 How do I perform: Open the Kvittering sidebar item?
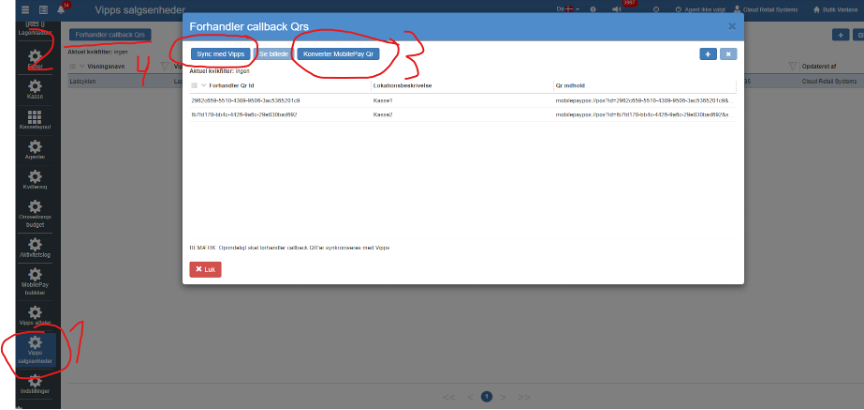35,180
